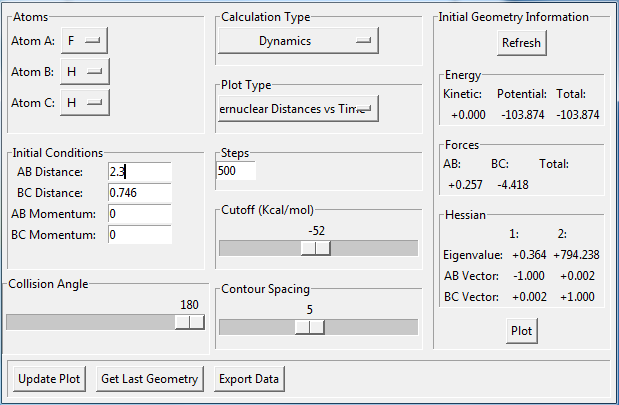619x405 pixels.
Task: Open the Atom A dropdown showing F
Action: (x=85, y=42)
